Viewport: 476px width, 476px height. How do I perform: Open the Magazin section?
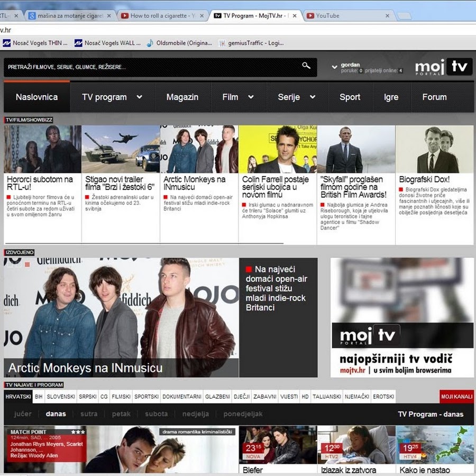coord(182,97)
